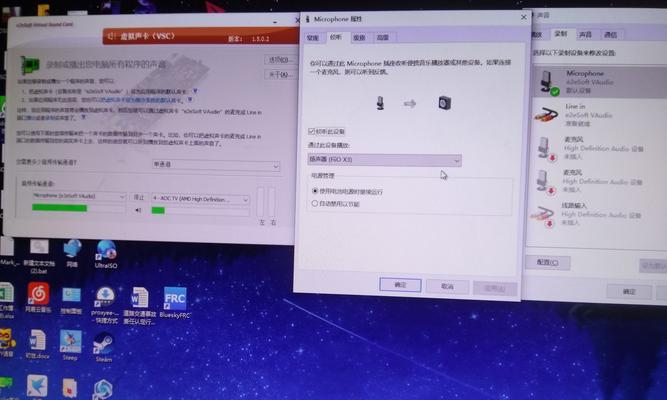Viewport: 667px width, 400px height.
Task: Open the 控制面板 desktop icon
Action: 71,300
